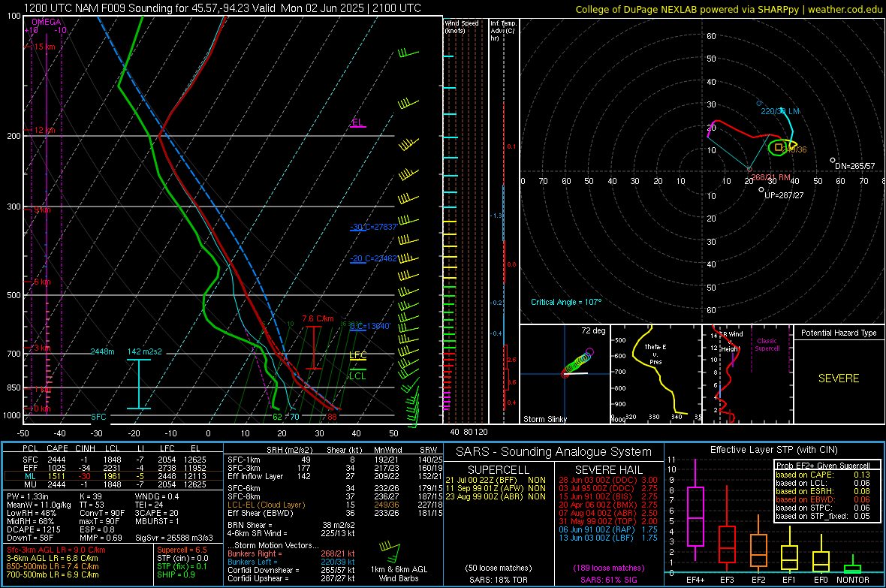Click the SHIP = 0.9 value
The image size is (886, 588).
coord(176,574)
